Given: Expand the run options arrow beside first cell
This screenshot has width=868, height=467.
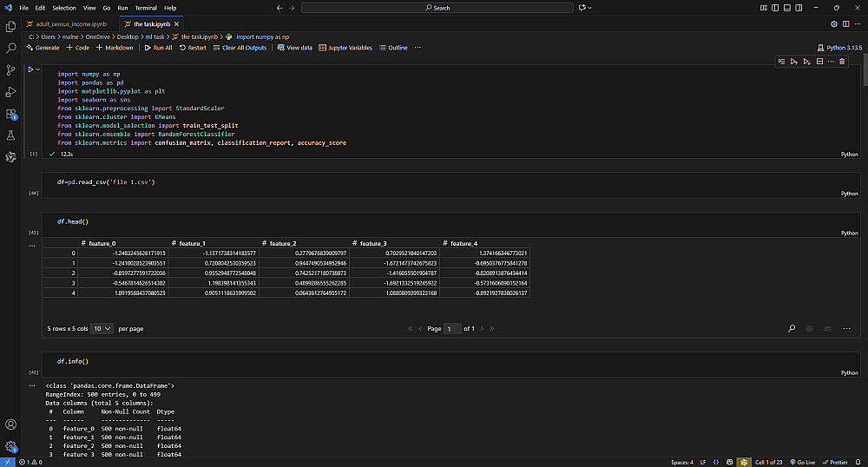Looking at the screenshot, I should 39,69.
